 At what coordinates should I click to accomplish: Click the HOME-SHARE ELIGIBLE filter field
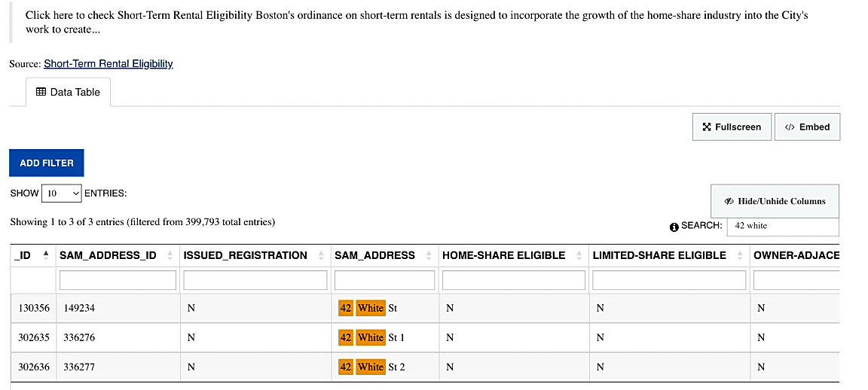(x=514, y=280)
